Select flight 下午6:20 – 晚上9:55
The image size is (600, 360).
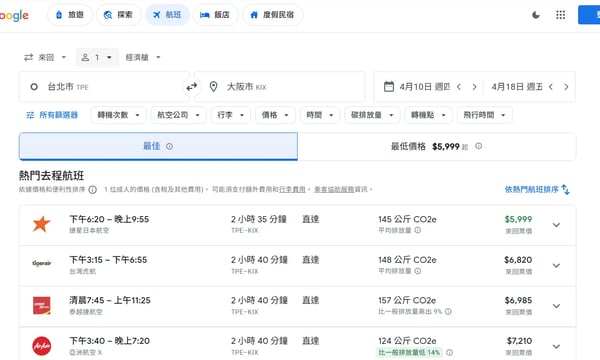coord(297,225)
